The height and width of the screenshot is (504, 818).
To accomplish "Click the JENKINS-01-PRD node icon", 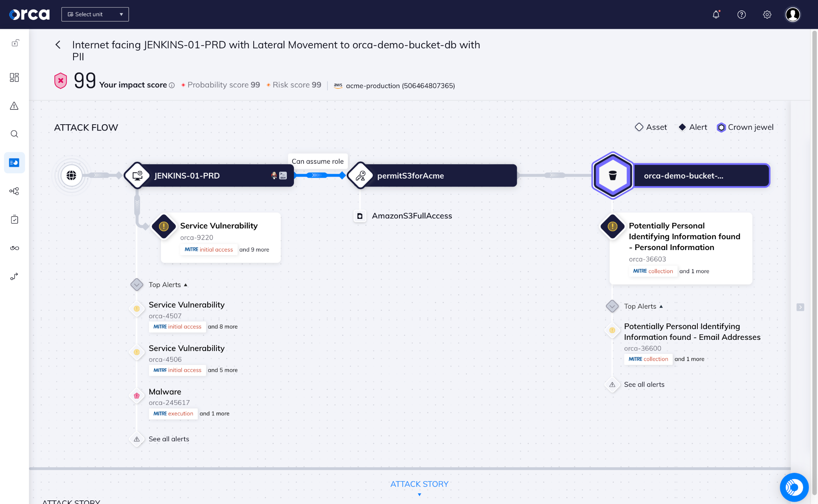I will 137,175.
